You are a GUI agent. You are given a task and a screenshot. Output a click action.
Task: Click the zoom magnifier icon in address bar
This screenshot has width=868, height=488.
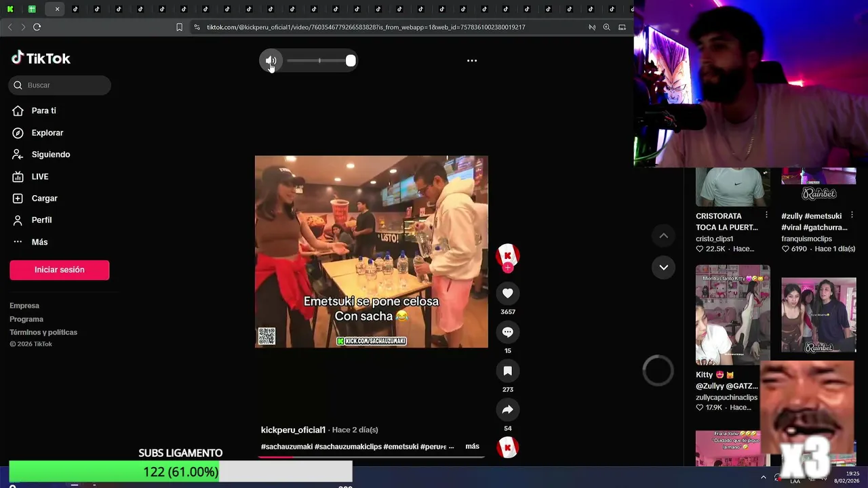coord(606,27)
